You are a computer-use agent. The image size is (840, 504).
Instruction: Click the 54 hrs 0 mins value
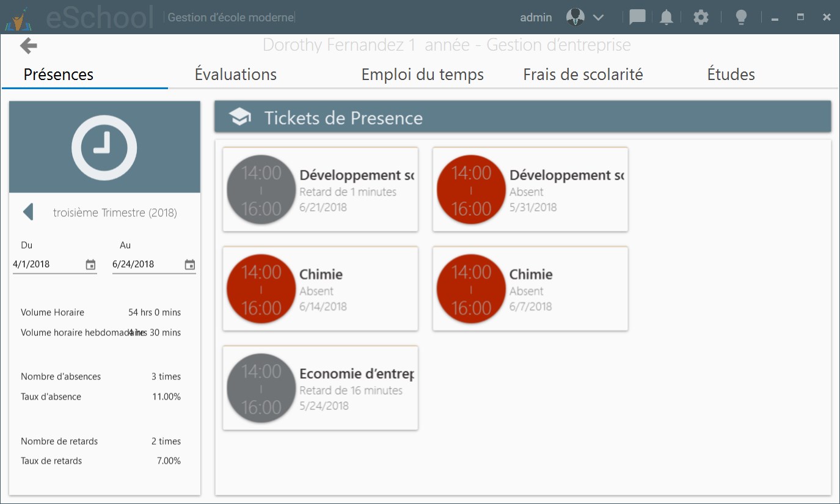tap(155, 312)
